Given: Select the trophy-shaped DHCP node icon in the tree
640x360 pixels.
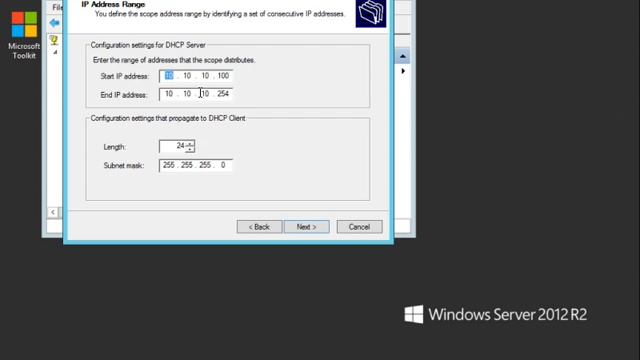Looking at the screenshot, I should coord(54,40).
